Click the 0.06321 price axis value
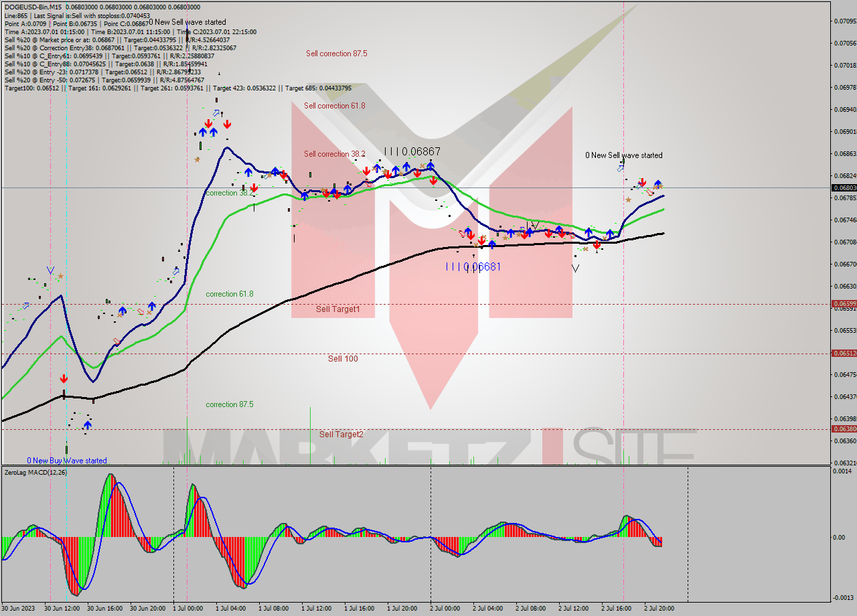 pyautogui.click(x=846, y=463)
